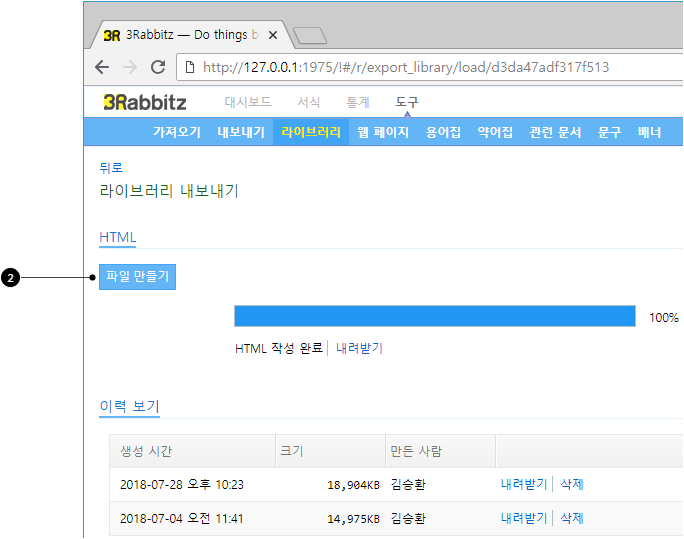
Task: Select the 라이브러리 tab
Action: (x=311, y=132)
